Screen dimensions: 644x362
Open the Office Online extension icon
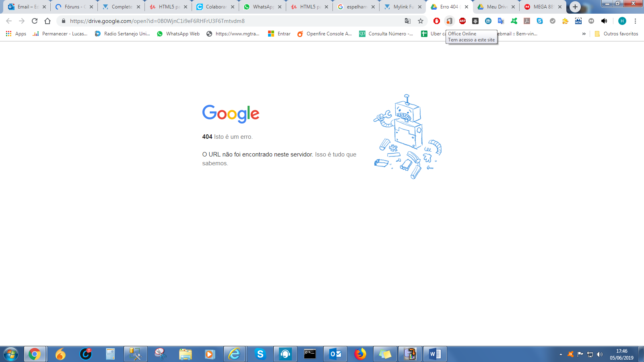click(x=450, y=21)
